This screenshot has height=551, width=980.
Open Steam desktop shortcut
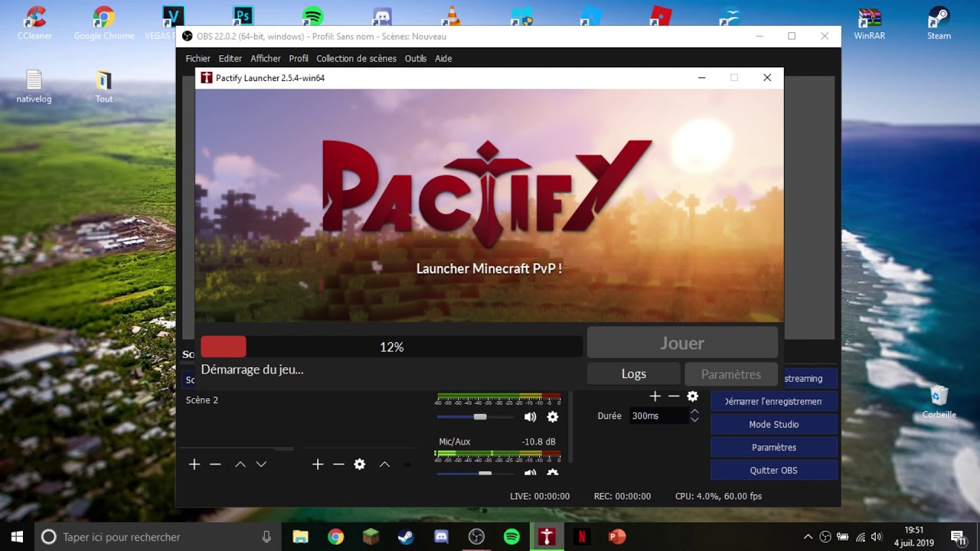[939, 23]
